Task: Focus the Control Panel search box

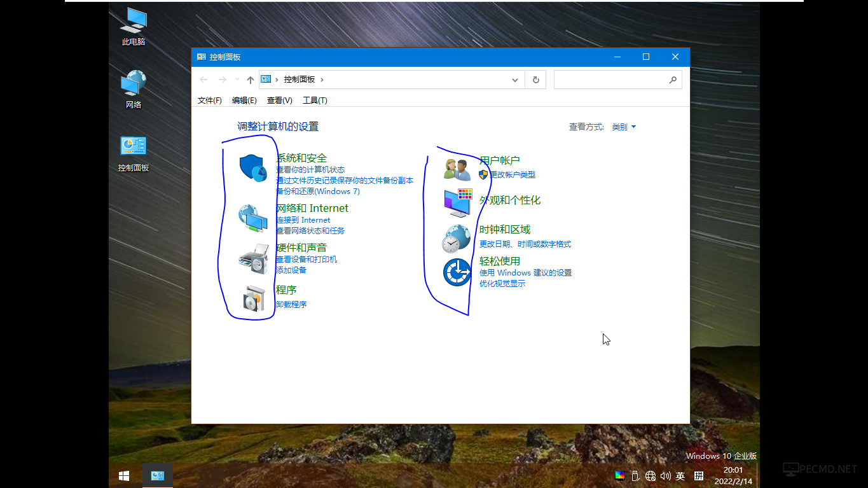Action: click(618, 80)
